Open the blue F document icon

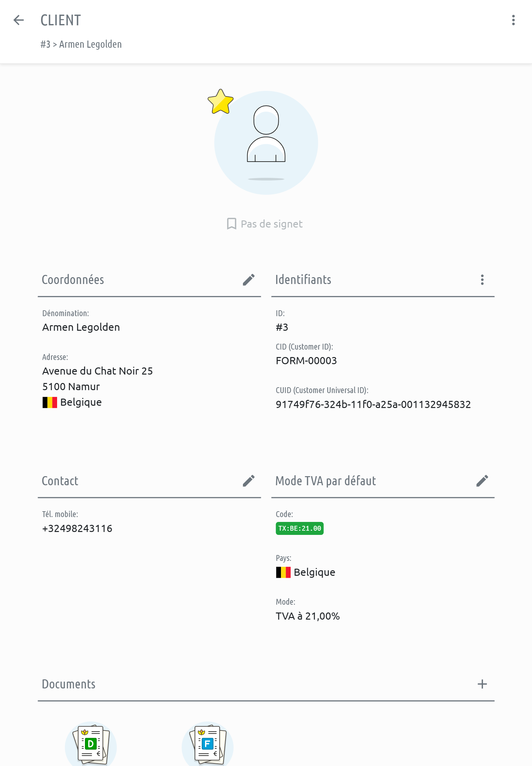207,744
